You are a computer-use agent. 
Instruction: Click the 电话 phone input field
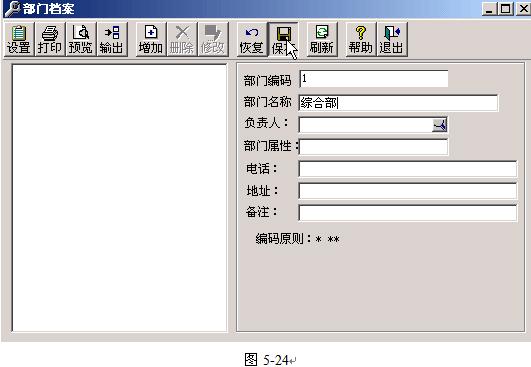[408, 169]
